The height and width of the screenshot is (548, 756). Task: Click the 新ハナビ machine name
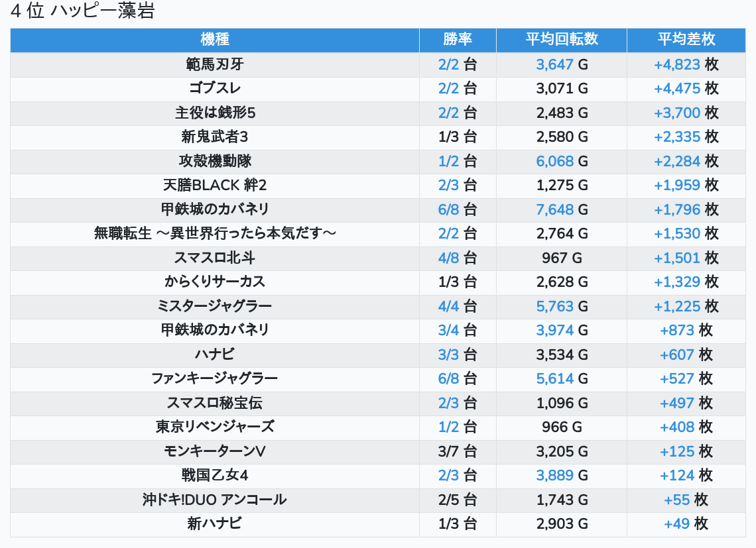(x=214, y=524)
